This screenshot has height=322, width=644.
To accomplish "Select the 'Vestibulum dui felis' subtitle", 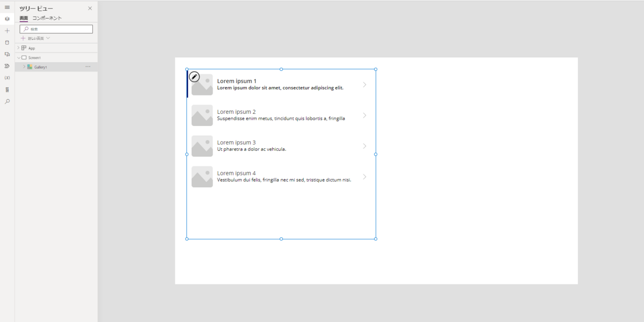I will [x=284, y=180].
